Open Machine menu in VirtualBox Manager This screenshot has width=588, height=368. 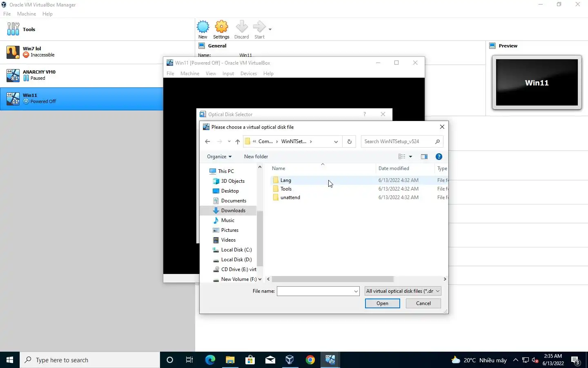(x=27, y=14)
